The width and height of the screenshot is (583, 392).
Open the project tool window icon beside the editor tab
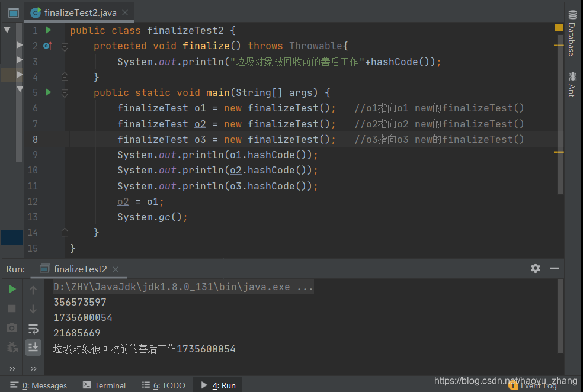(14, 13)
